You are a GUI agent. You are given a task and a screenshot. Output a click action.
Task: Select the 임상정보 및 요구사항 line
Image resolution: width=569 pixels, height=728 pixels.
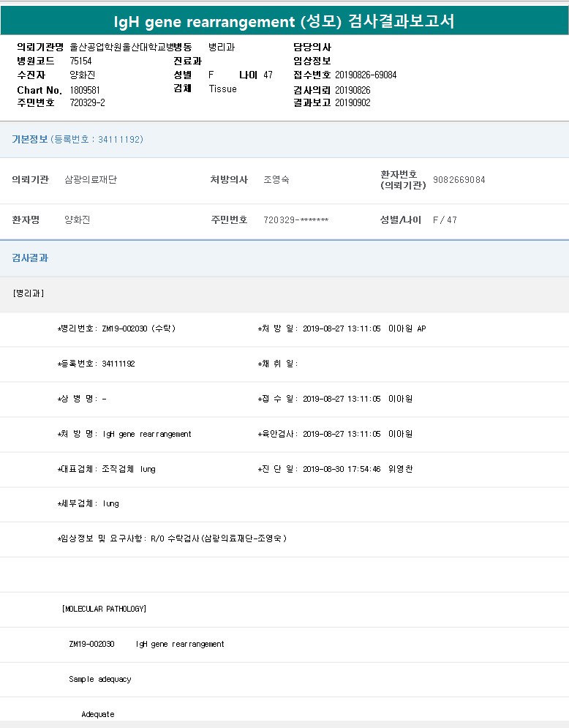click(172, 539)
